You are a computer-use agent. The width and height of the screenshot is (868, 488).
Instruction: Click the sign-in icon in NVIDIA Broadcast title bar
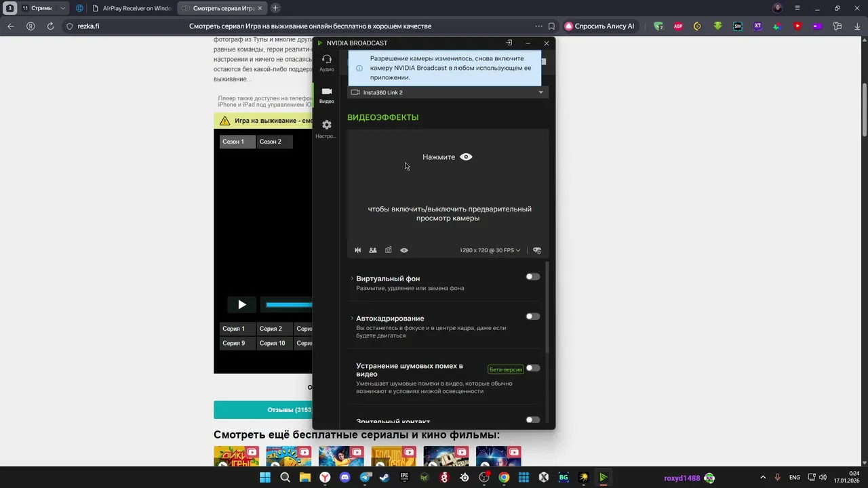coord(509,43)
